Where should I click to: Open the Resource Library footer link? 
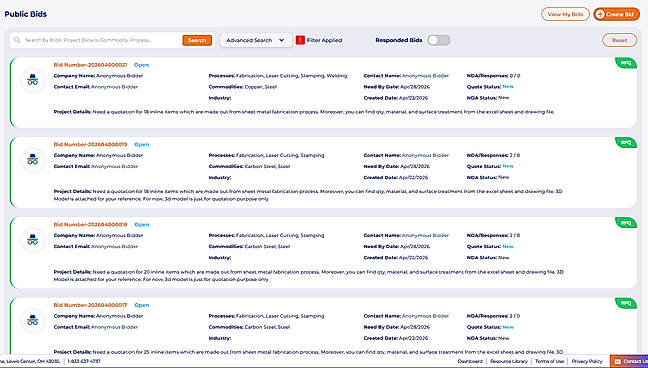[509, 361]
